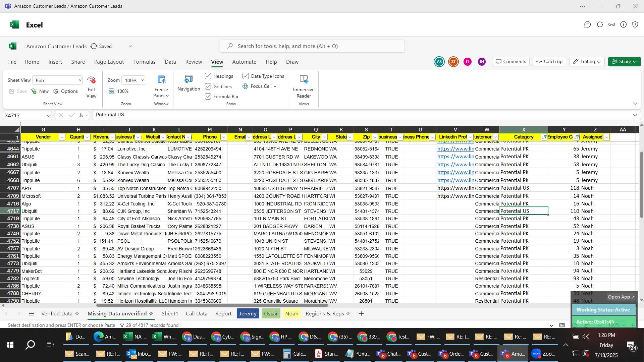Open all sheets list icon
This screenshot has height=362, width=644.
(x=32, y=314)
